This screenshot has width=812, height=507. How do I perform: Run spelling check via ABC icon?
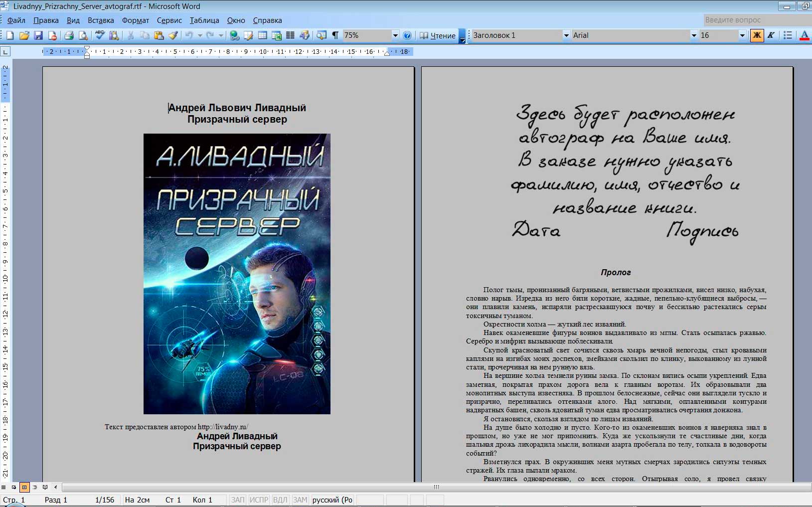pos(100,35)
